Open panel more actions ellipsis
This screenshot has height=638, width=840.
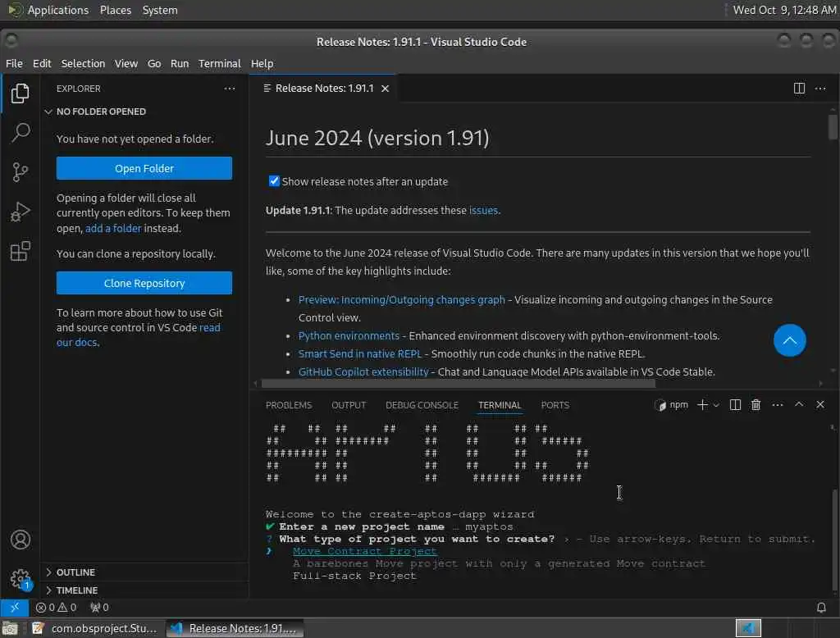(778, 405)
